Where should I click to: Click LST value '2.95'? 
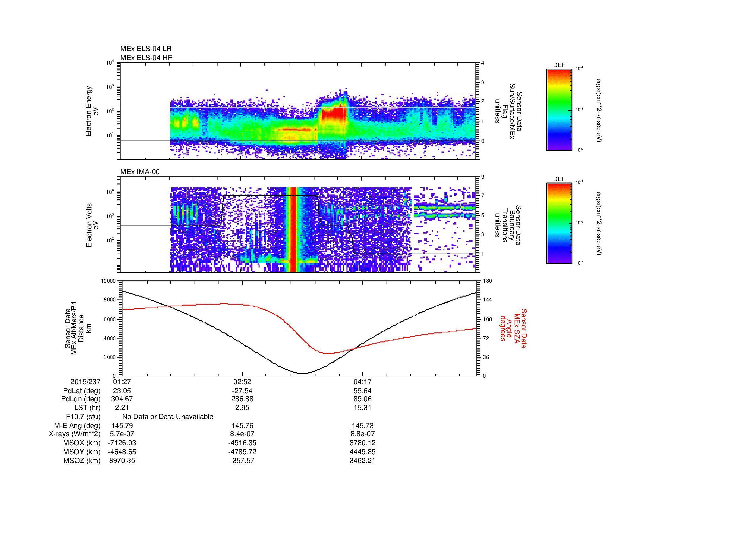[x=242, y=408]
